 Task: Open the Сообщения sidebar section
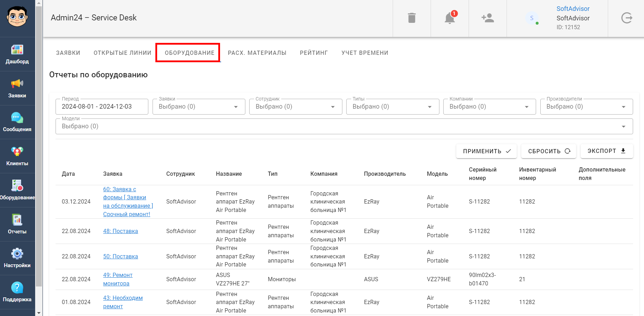(17, 122)
